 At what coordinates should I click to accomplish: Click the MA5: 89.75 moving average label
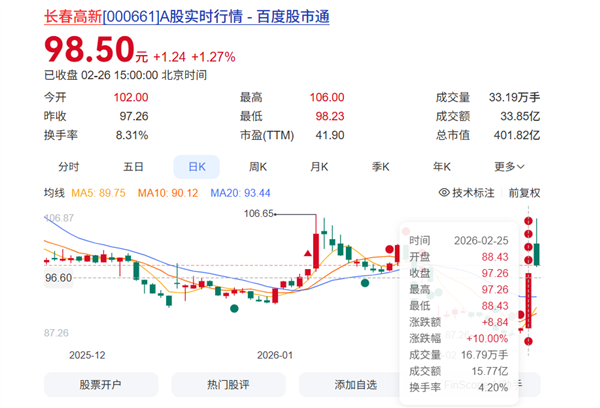(98, 193)
